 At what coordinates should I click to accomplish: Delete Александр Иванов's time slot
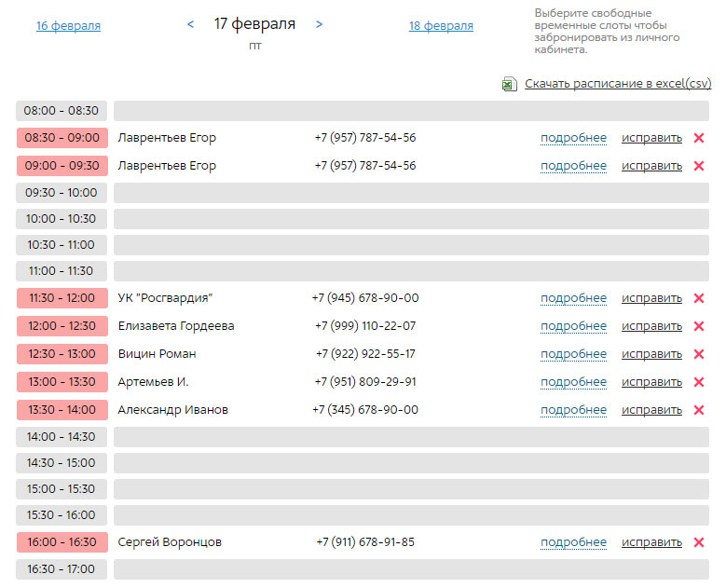click(699, 410)
